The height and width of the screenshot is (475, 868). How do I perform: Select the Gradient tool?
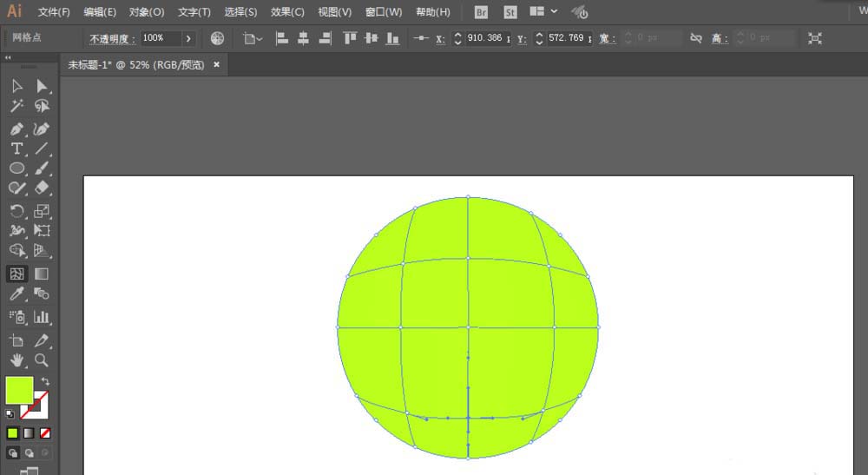[x=42, y=274]
